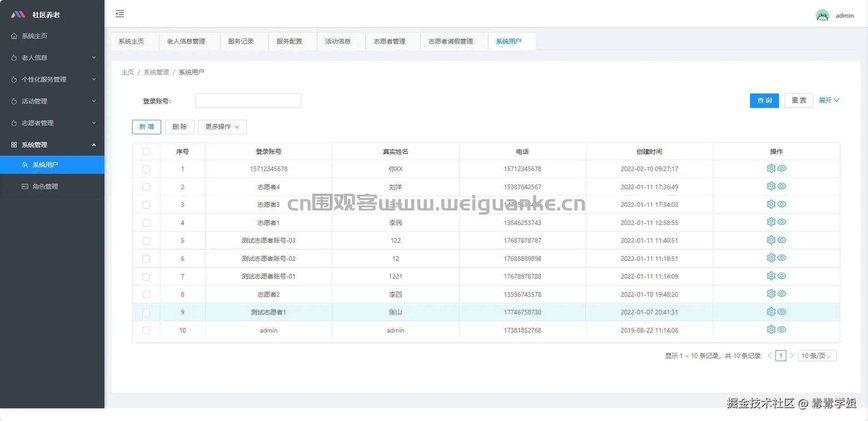This screenshot has width=868, height=421.
Task: Expand the 老人信息 sidebar menu
Action: tap(52, 58)
